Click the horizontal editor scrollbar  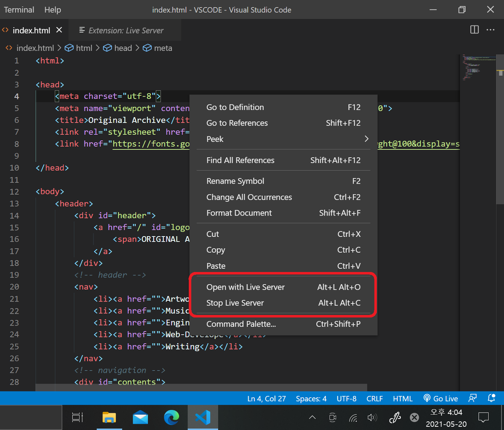201,388
